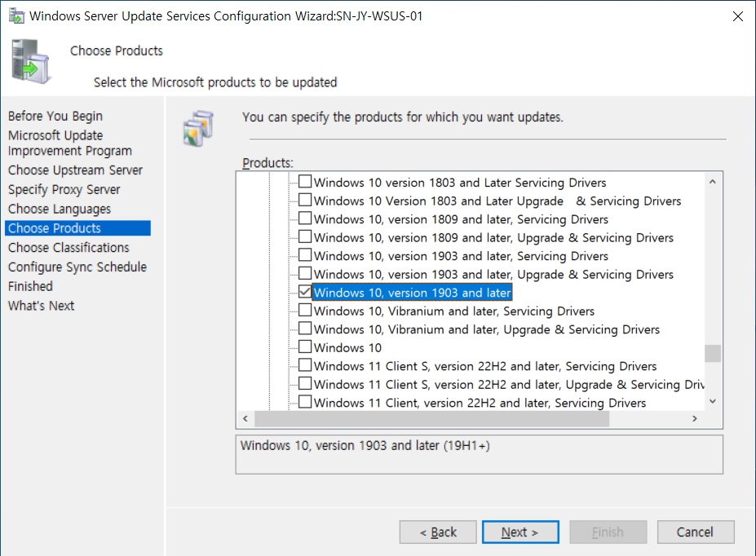
Task: Enable Windows 10 version 1903 Upgrade & Servicing Drivers
Action: 305,273
